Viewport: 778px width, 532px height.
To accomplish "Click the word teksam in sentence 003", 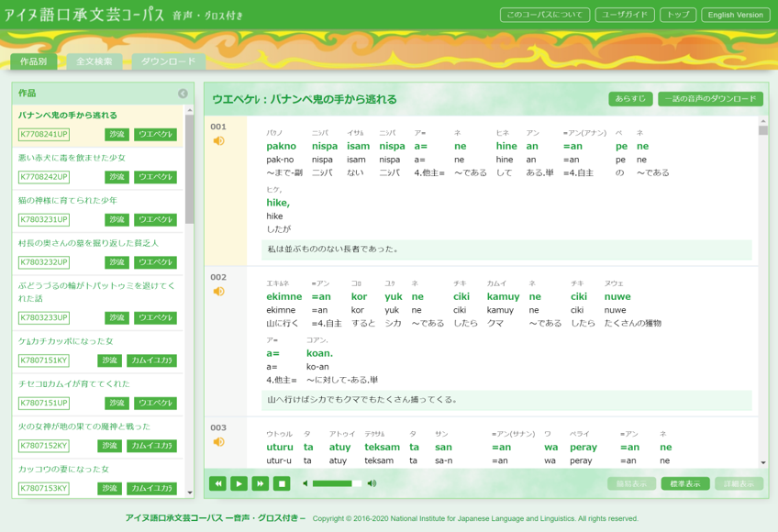I will (x=382, y=447).
